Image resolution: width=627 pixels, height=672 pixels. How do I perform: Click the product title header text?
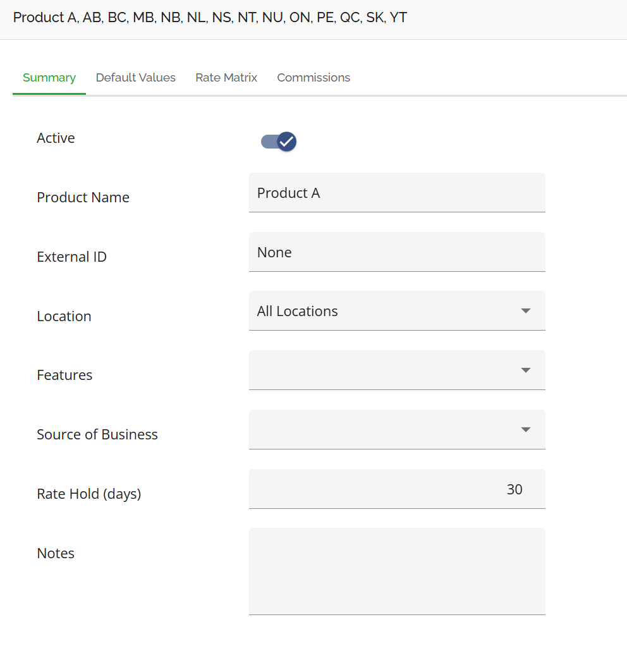[210, 18]
